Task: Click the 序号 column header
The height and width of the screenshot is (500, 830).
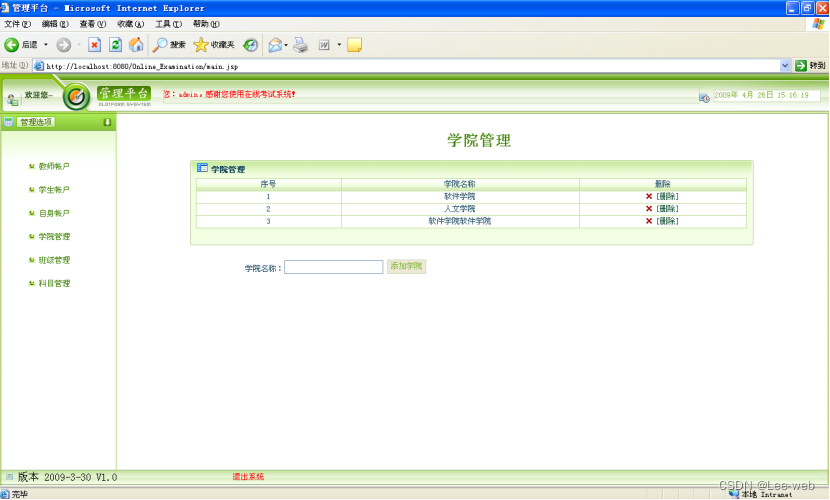Action: coord(268,184)
